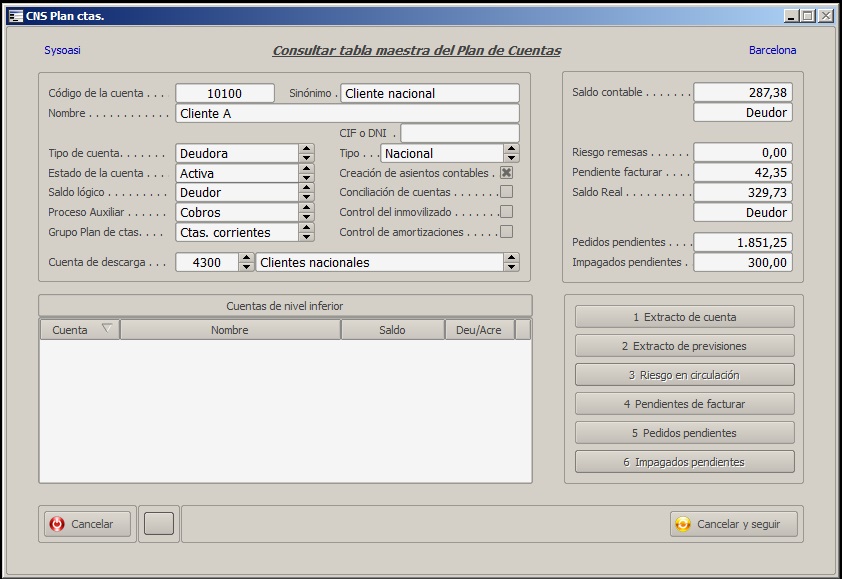Click the Clientes nacionales description field

[x=380, y=262]
